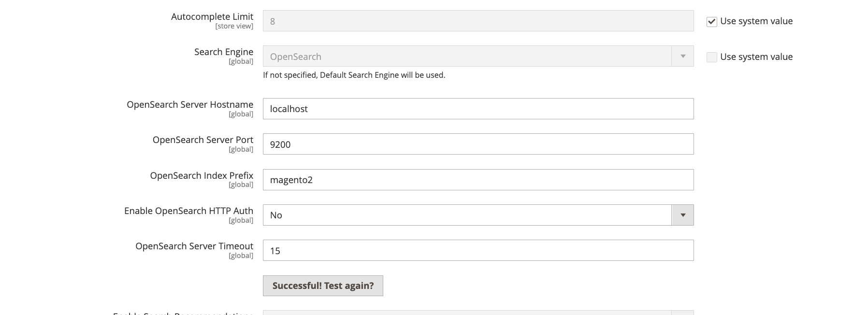Screen dimensions: 868x315
Task: Enable Use system value for Search Engine
Action: coord(711,57)
